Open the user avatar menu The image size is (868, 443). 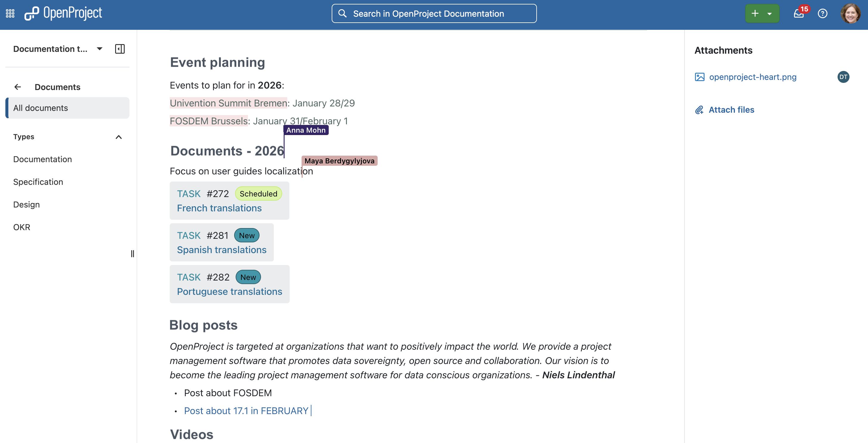(x=850, y=13)
